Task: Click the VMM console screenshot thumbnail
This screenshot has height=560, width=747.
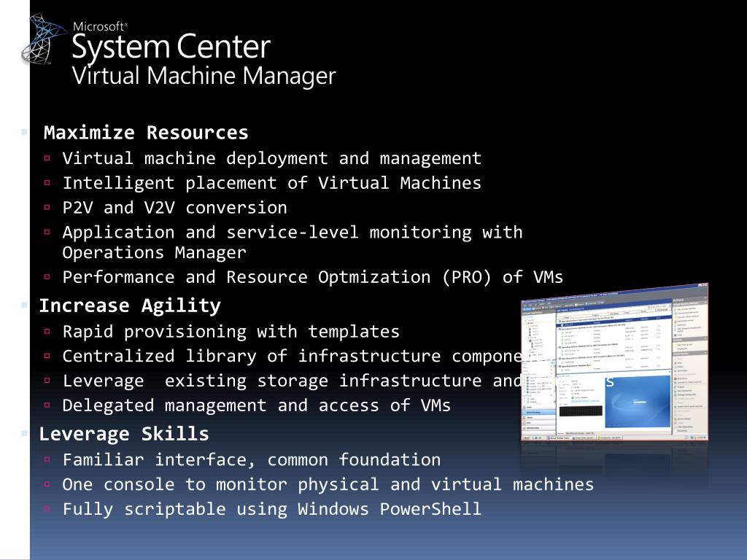Action: pos(614,363)
